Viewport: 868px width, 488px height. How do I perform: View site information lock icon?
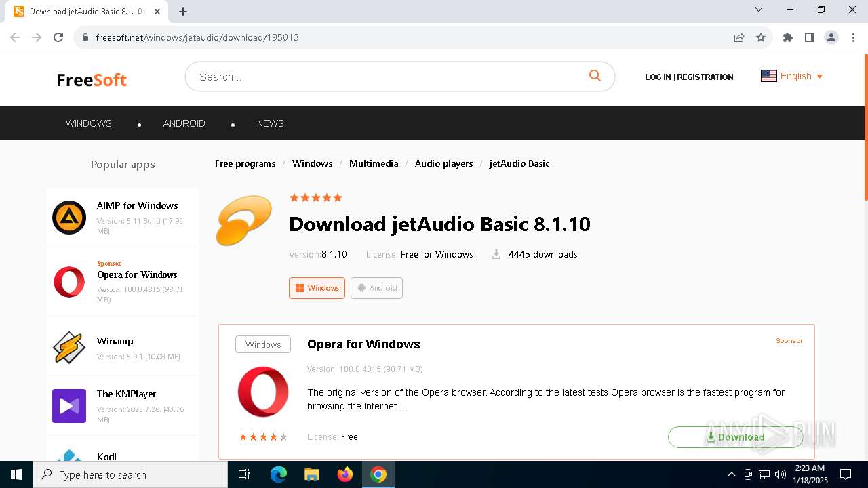(85, 37)
